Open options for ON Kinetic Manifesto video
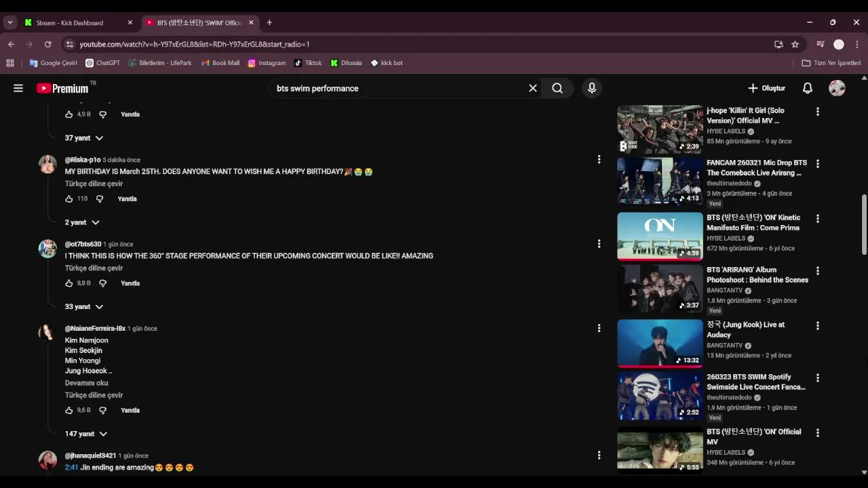The image size is (868, 488). click(818, 218)
